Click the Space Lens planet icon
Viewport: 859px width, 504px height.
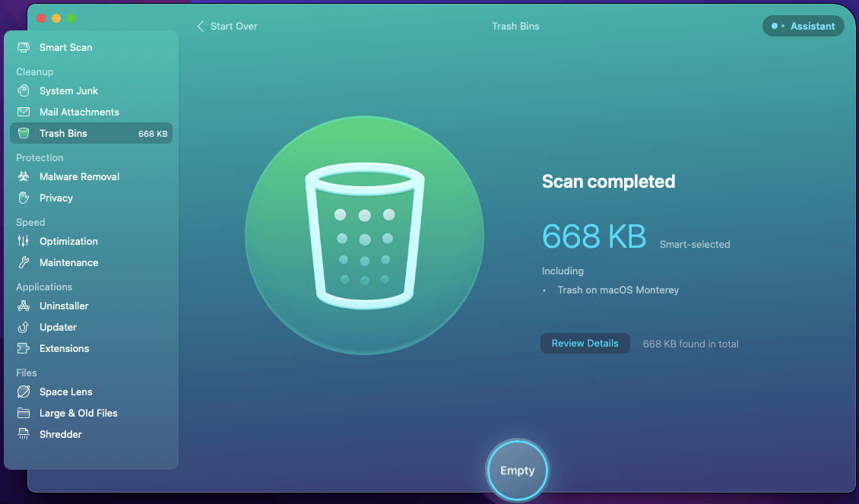pos(24,391)
